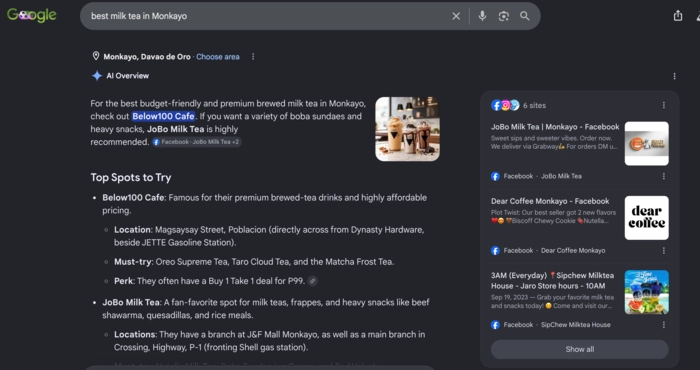This screenshot has width=700, height=370.
Task: Open three-dot menu beside 6 sites
Action: tap(663, 105)
